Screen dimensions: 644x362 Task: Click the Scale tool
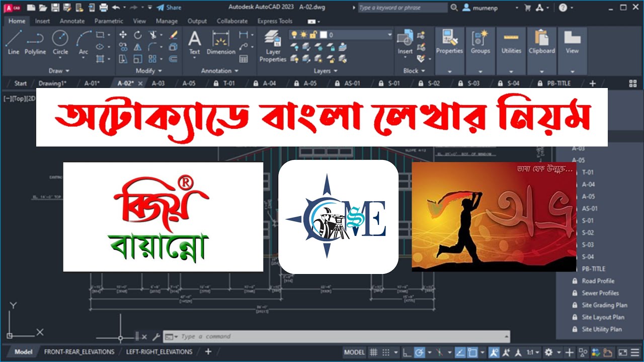[x=138, y=59]
